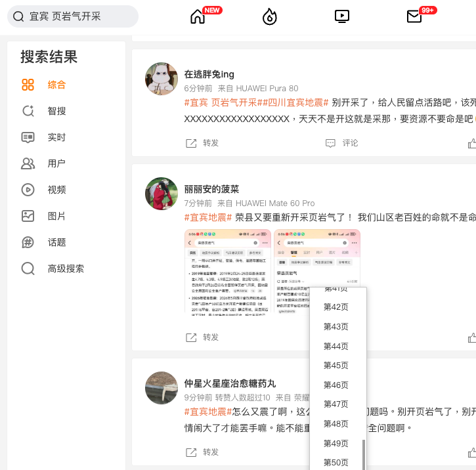The width and height of the screenshot is (476, 470).
Task: Open the video player icon in top bar
Action: coord(342,16)
